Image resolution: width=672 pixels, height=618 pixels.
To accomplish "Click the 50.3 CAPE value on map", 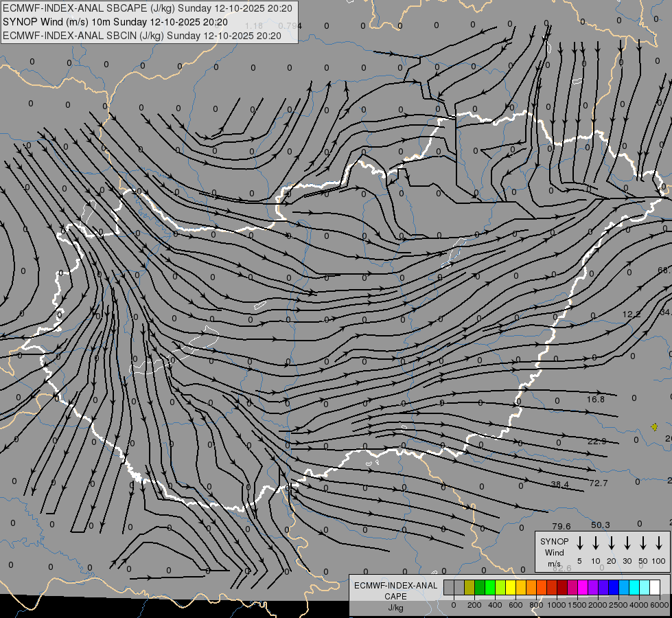I will coord(601,525).
